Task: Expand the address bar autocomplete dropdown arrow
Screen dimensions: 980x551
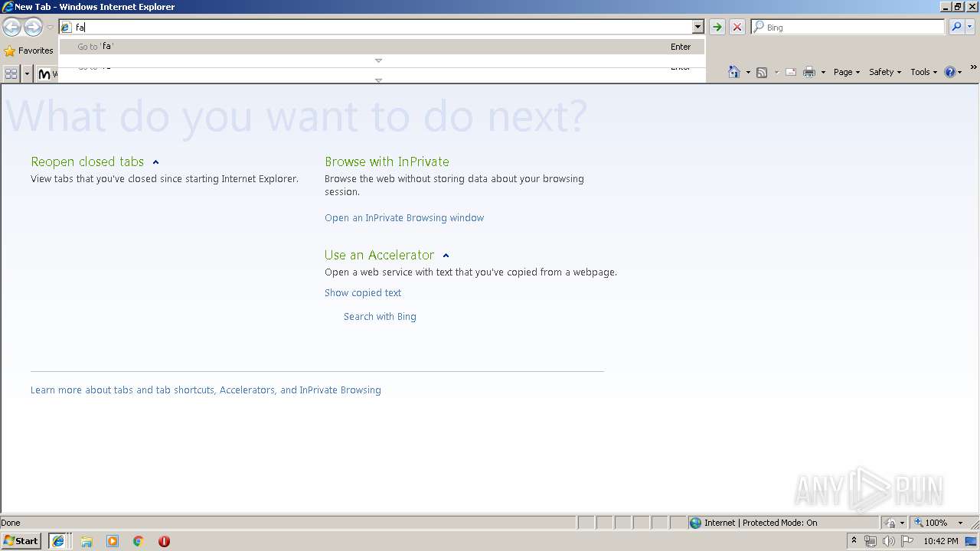Action: 697,27
